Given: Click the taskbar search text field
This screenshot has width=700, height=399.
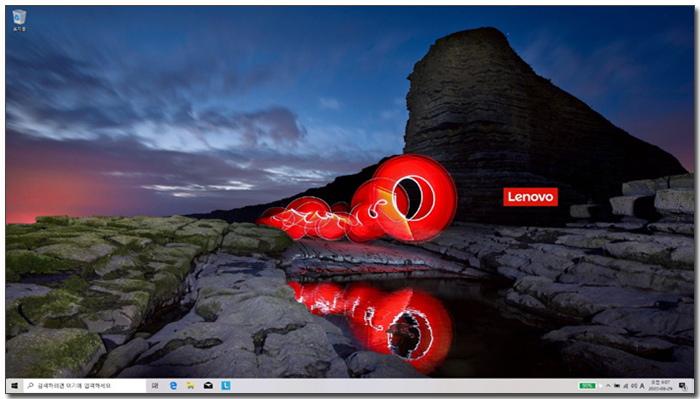Looking at the screenshot, I should click(x=85, y=386).
